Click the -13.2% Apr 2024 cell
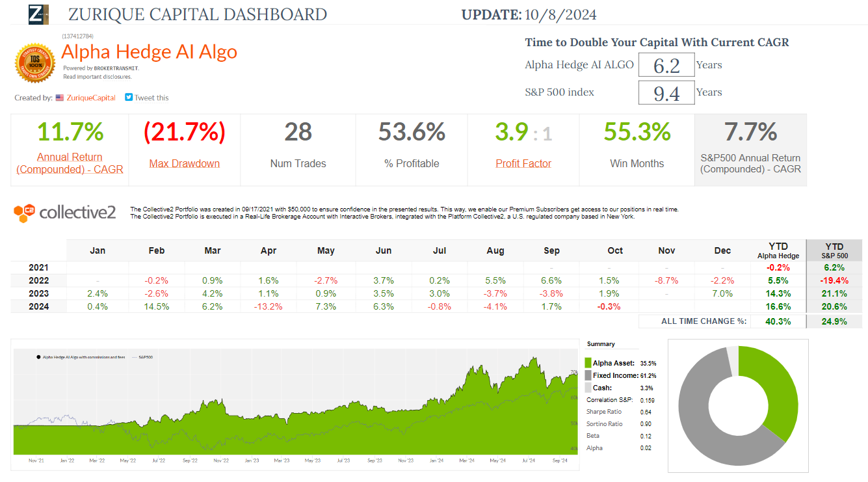The image size is (868, 482). [x=269, y=306]
